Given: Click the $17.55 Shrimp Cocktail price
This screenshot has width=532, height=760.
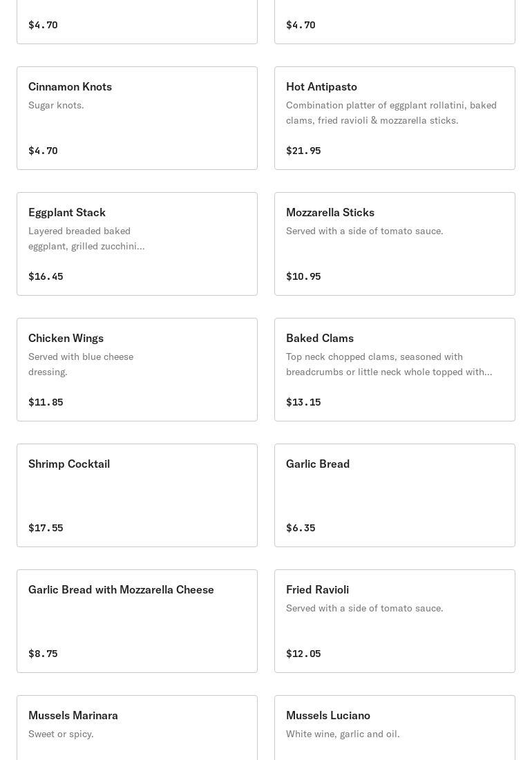Looking at the screenshot, I should coord(46,528).
